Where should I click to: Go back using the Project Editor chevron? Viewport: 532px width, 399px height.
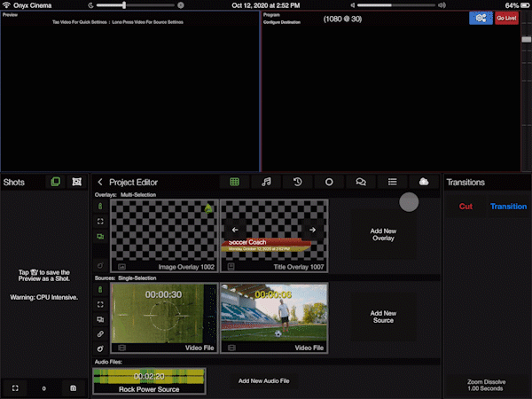tap(100, 182)
